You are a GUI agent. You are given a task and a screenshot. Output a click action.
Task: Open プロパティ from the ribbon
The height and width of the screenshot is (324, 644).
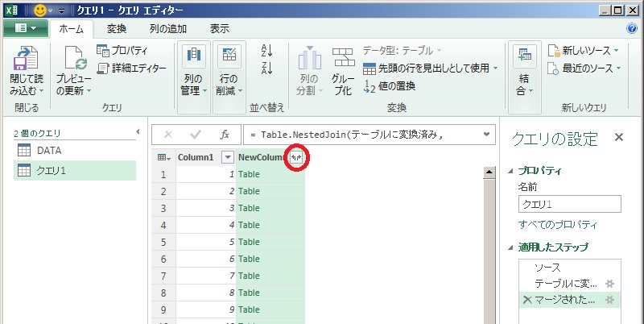point(122,51)
